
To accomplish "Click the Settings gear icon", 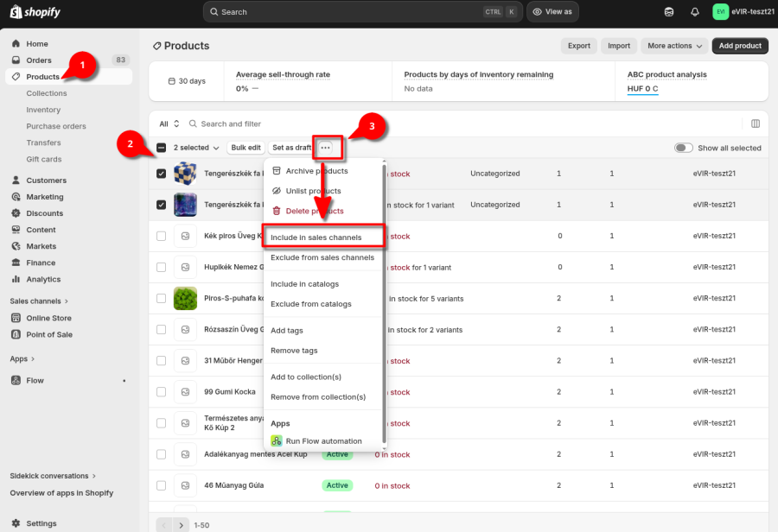I will (x=16, y=523).
